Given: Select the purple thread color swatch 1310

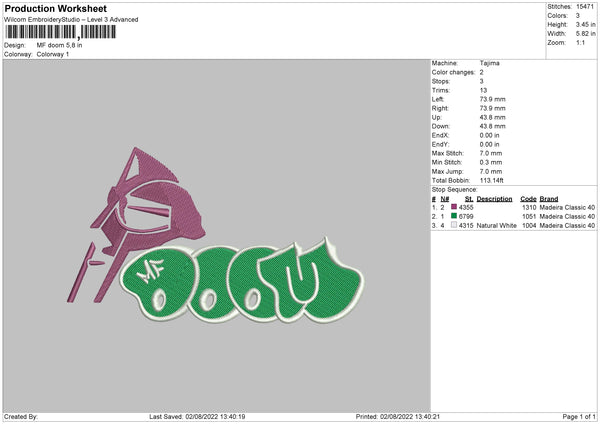Looking at the screenshot, I should [x=454, y=207].
